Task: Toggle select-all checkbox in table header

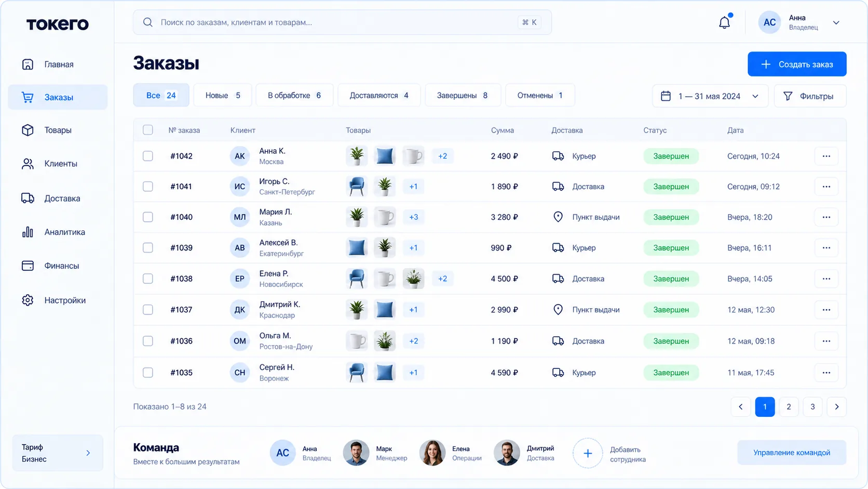Action: coord(148,130)
